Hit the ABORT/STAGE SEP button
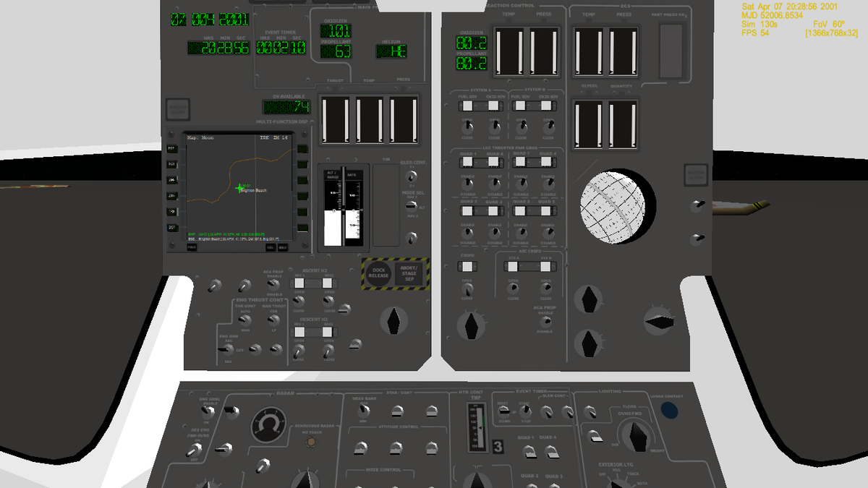 pyautogui.click(x=409, y=273)
